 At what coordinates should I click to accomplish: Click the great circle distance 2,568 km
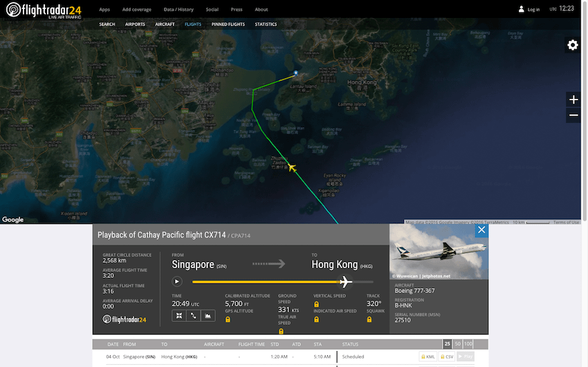(x=114, y=261)
